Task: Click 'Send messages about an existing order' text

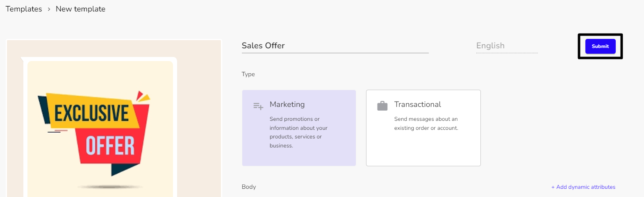Action: click(426, 123)
